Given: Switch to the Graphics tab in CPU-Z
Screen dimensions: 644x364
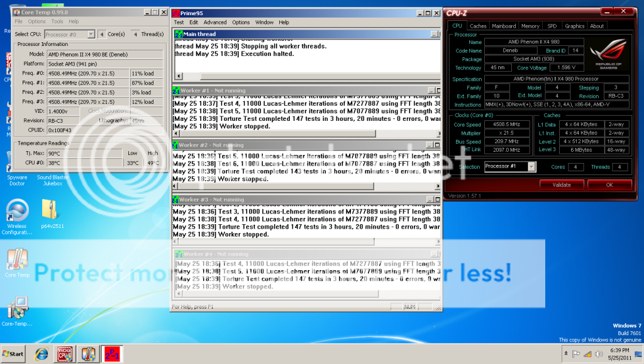Looking at the screenshot, I should tap(575, 26).
